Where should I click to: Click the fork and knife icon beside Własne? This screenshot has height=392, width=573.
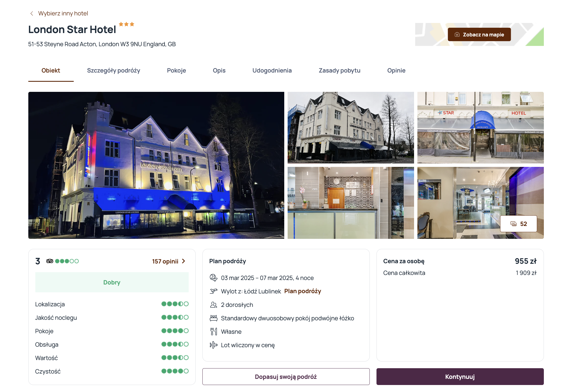click(214, 332)
